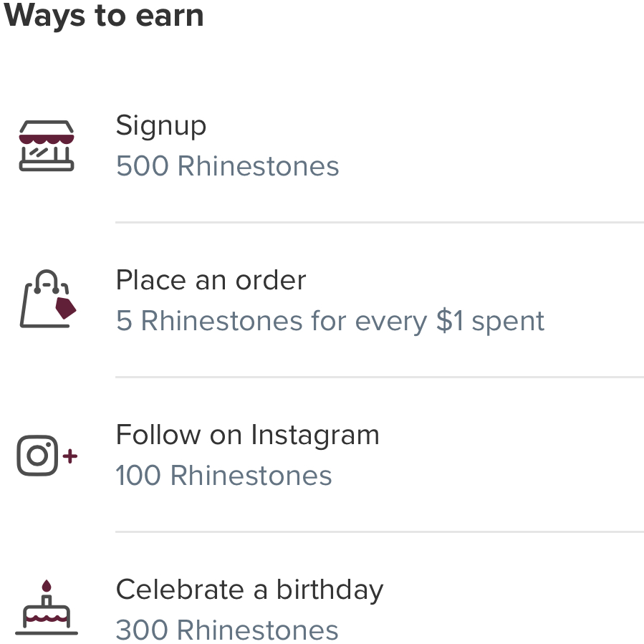Click the divider line below Signup row
644x644 pixels.
click(x=379, y=223)
